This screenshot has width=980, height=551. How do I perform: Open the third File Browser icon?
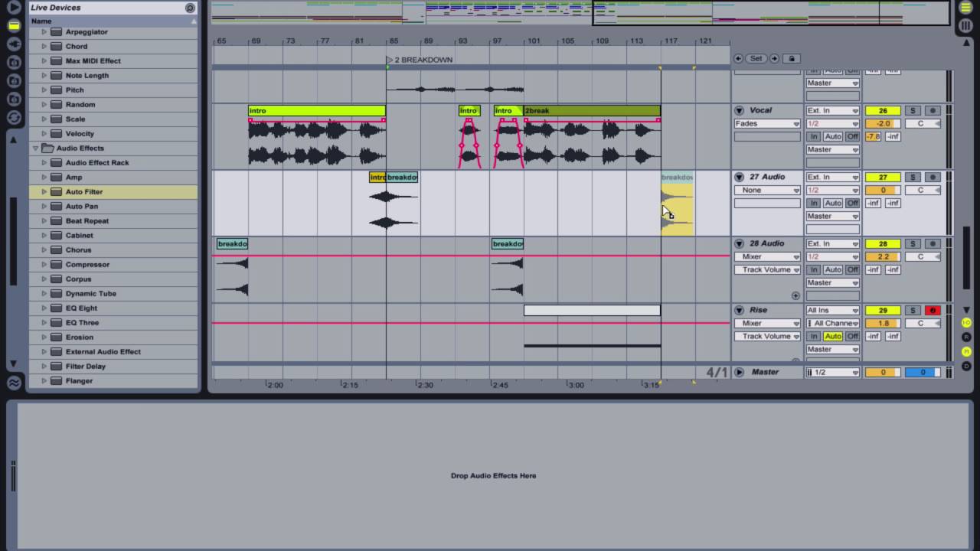14,99
